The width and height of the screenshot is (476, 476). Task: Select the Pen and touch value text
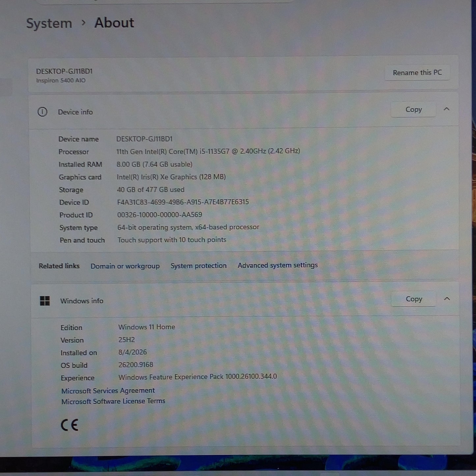tap(172, 240)
